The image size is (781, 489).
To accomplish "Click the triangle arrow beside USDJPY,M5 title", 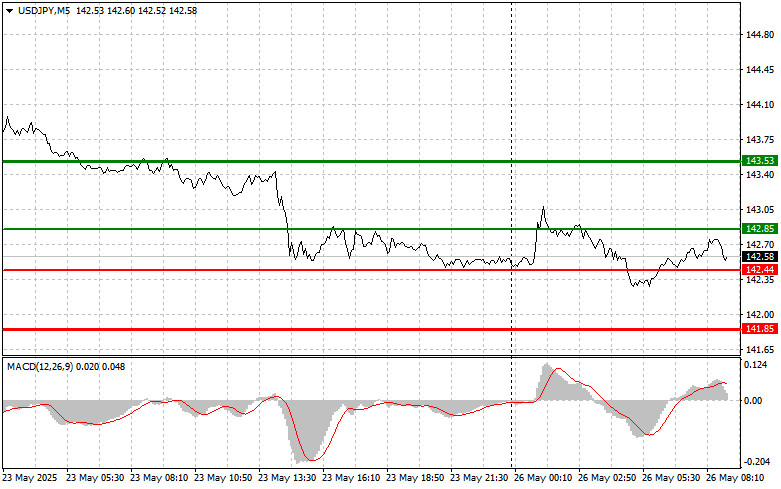I will 9,10.
